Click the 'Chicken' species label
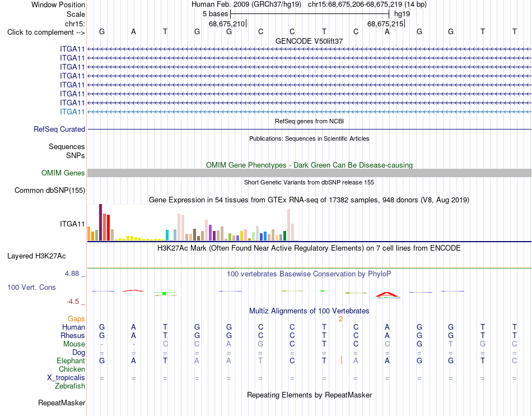The image size is (532, 416). point(72,369)
